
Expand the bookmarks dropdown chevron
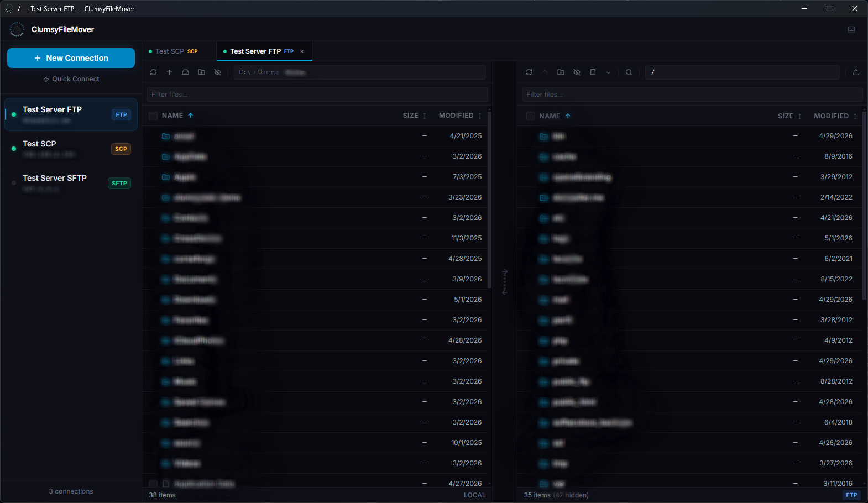(608, 72)
